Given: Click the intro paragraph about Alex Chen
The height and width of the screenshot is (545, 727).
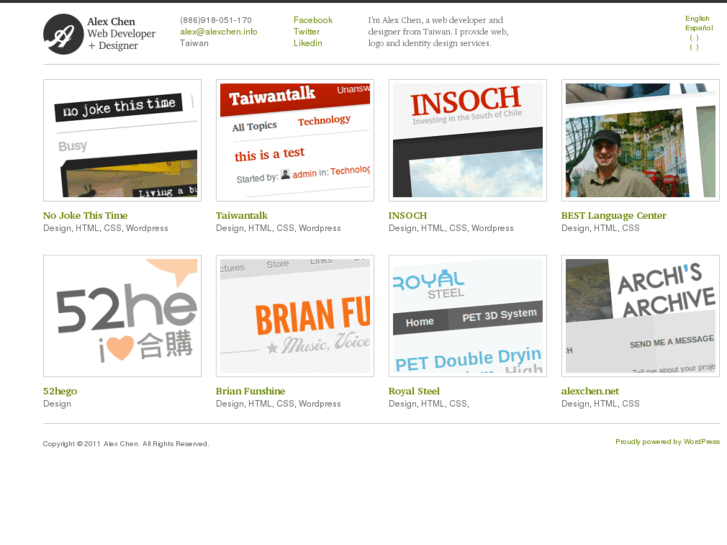Looking at the screenshot, I should (x=438, y=32).
